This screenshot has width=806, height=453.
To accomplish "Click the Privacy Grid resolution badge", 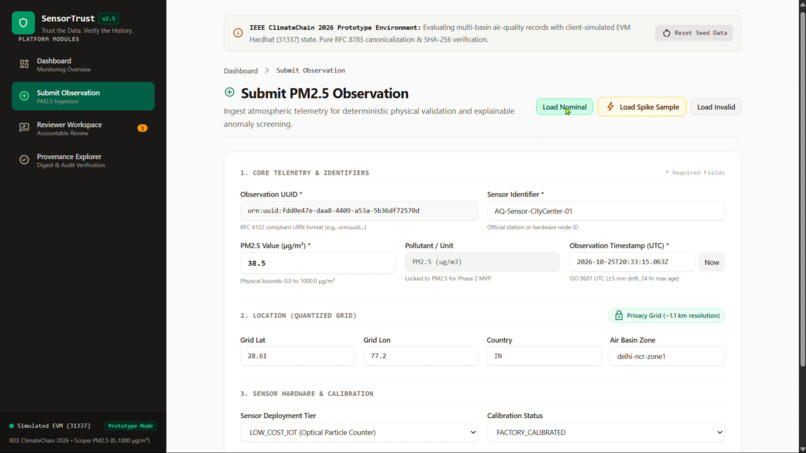I will [667, 315].
